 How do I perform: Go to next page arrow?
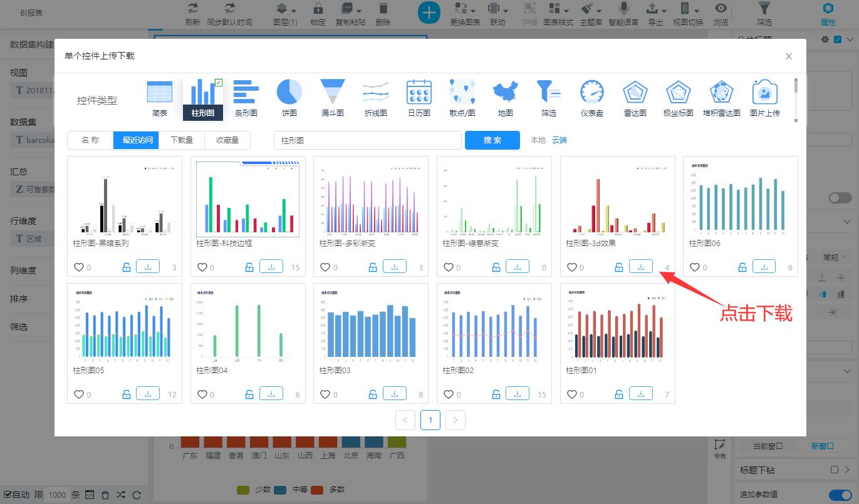456,419
